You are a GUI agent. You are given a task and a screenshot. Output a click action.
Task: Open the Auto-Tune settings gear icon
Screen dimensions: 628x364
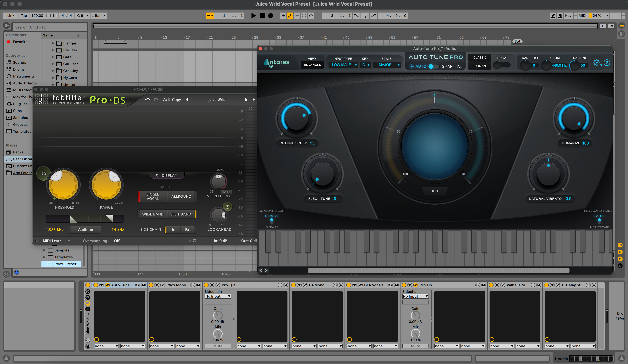[x=597, y=63]
